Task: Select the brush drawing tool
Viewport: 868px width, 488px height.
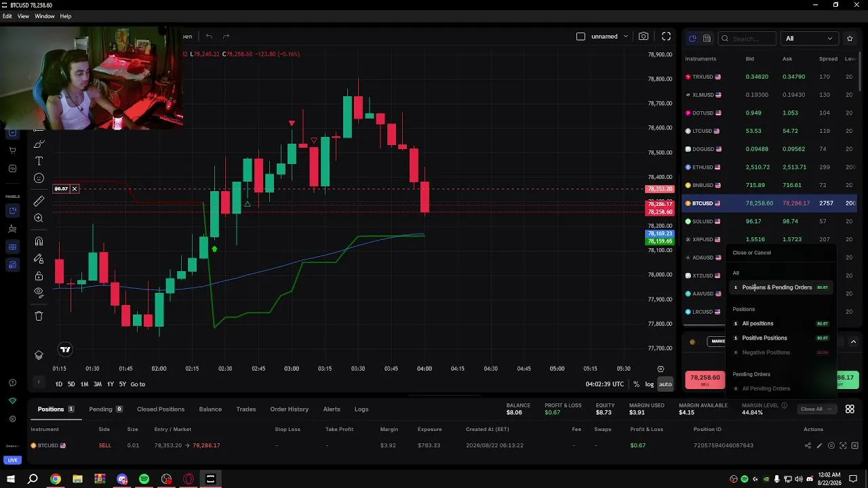Action: pyautogui.click(x=39, y=144)
